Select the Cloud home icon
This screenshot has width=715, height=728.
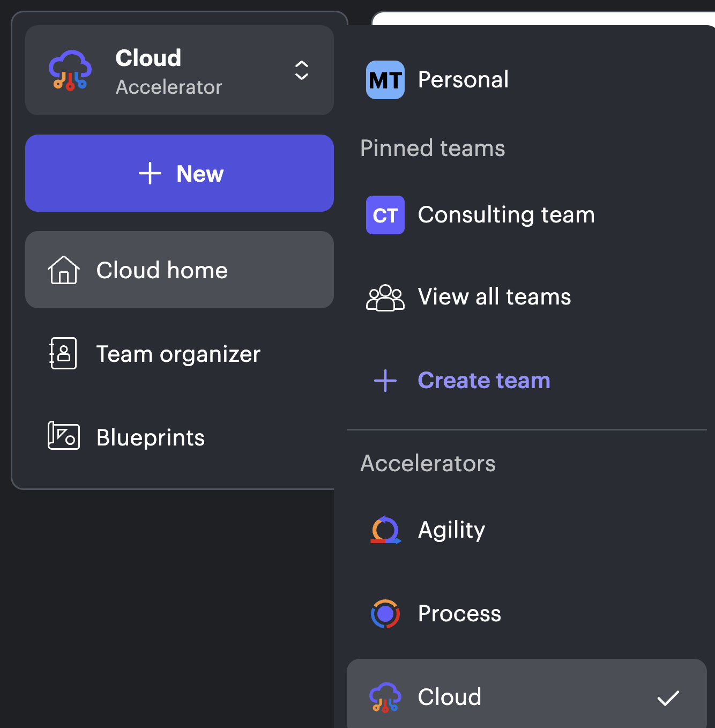click(x=64, y=271)
